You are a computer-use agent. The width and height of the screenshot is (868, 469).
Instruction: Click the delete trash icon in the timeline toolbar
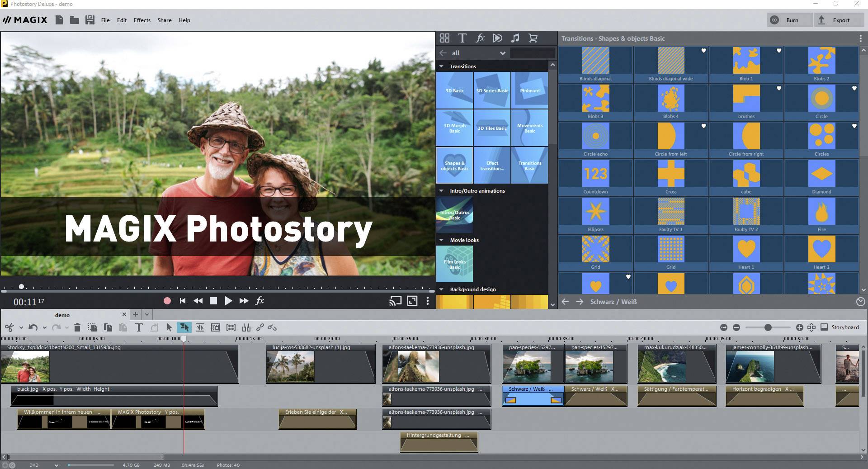[77, 327]
